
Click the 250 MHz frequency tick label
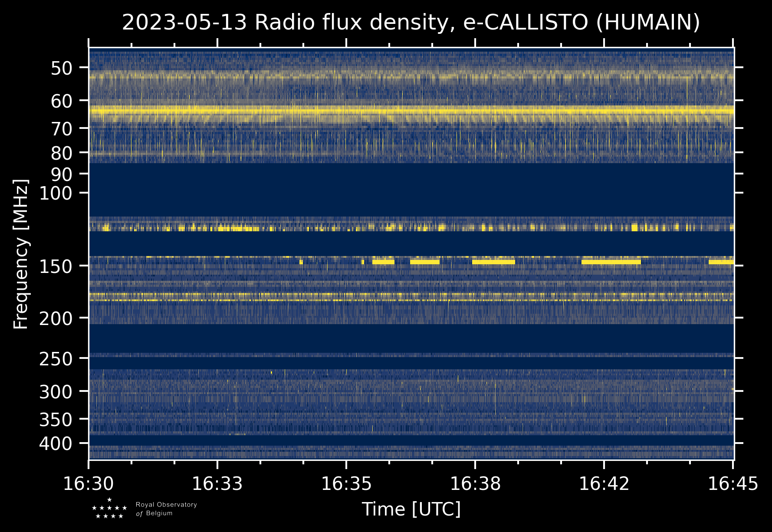click(x=56, y=359)
